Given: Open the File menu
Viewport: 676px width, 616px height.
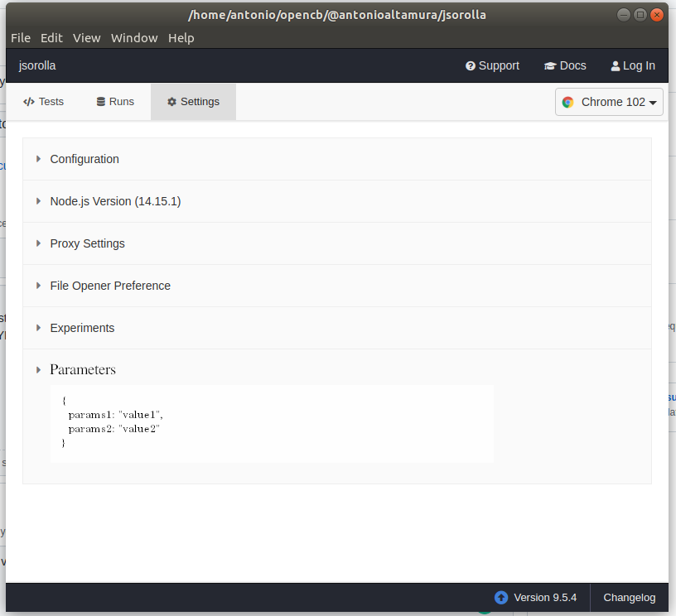Looking at the screenshot, I should 20,37.
